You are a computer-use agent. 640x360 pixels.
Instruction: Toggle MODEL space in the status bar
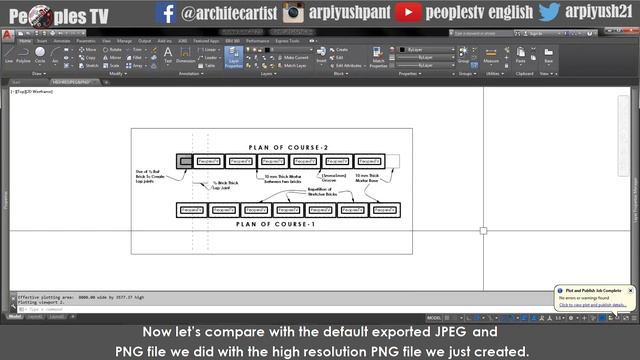click(x=433, y=318)
